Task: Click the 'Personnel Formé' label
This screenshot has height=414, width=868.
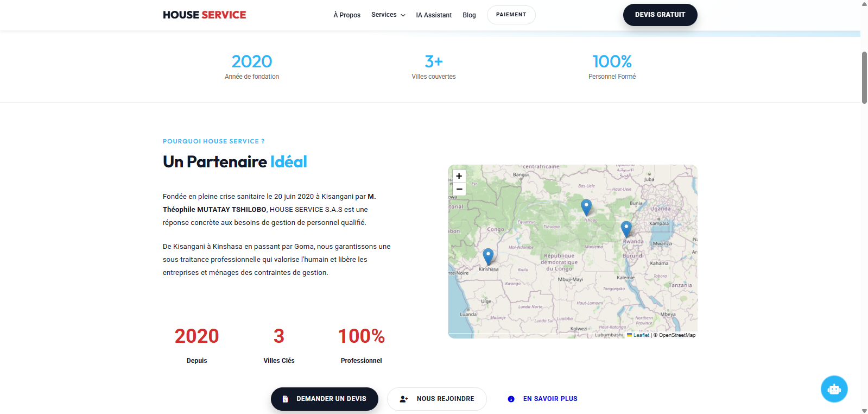Action: 612,77
